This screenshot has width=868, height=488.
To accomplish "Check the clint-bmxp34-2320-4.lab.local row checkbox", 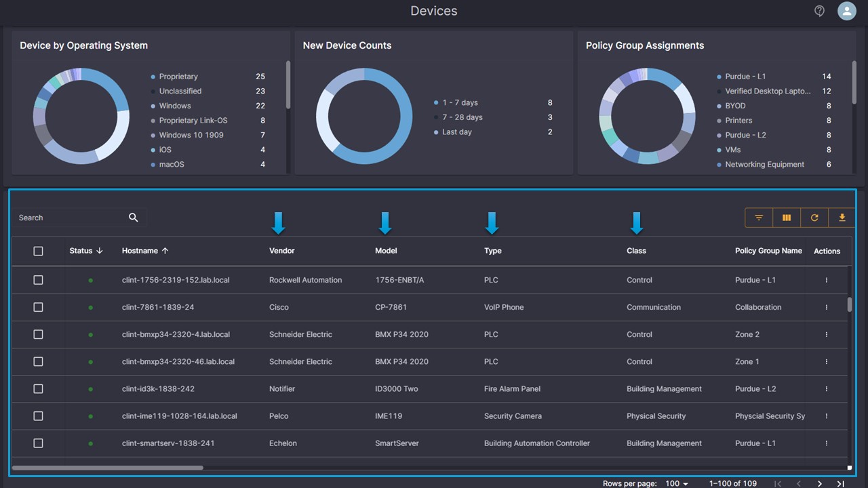I will [x=38, y=334].
